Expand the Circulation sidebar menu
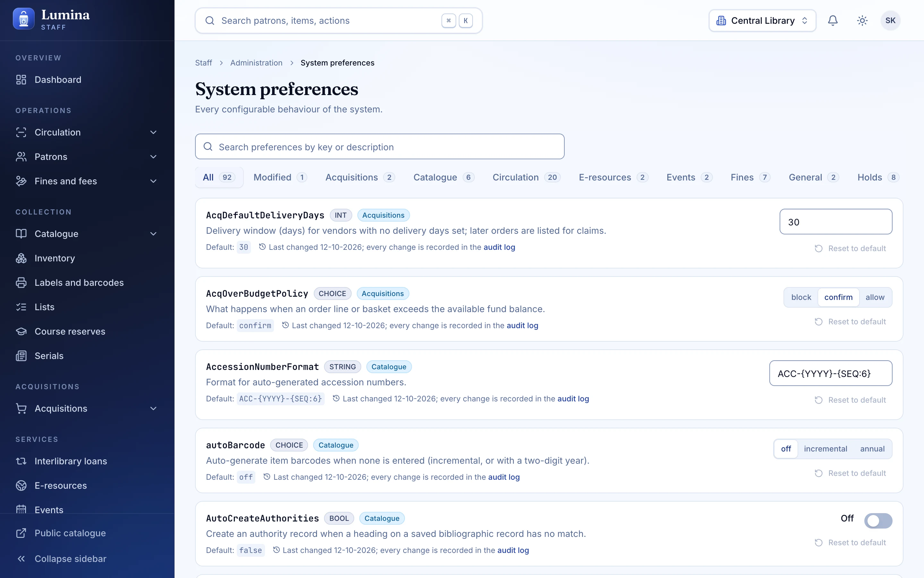Image resolution: width=924 pixels, height=578 pixels. pyautogui.click(x=87, y=132)
